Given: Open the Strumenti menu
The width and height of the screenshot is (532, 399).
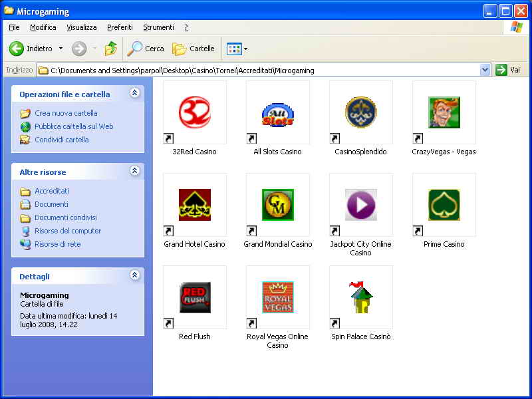Looking at the screenshot, I should pyautogui.click(x=158, y=27).
